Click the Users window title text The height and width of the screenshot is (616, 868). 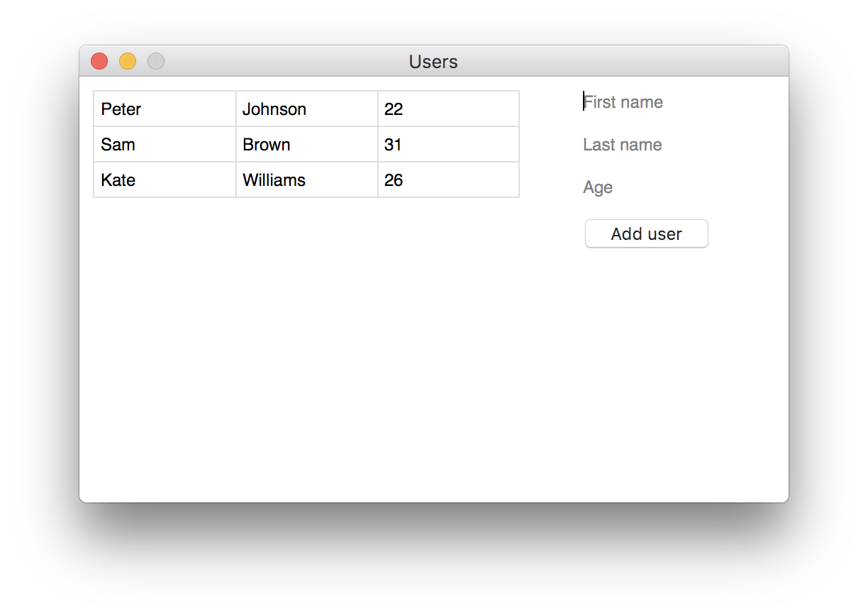[x=433, y=62]
